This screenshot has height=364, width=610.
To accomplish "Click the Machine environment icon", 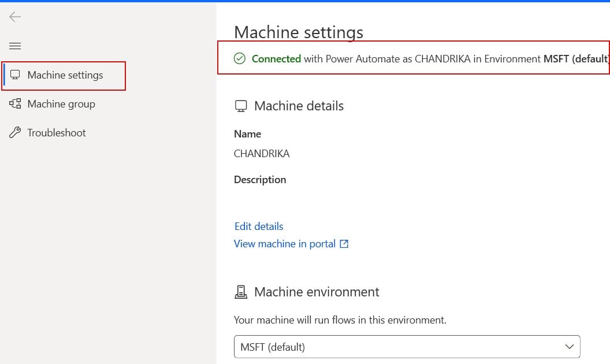I will tap(241, 291).
